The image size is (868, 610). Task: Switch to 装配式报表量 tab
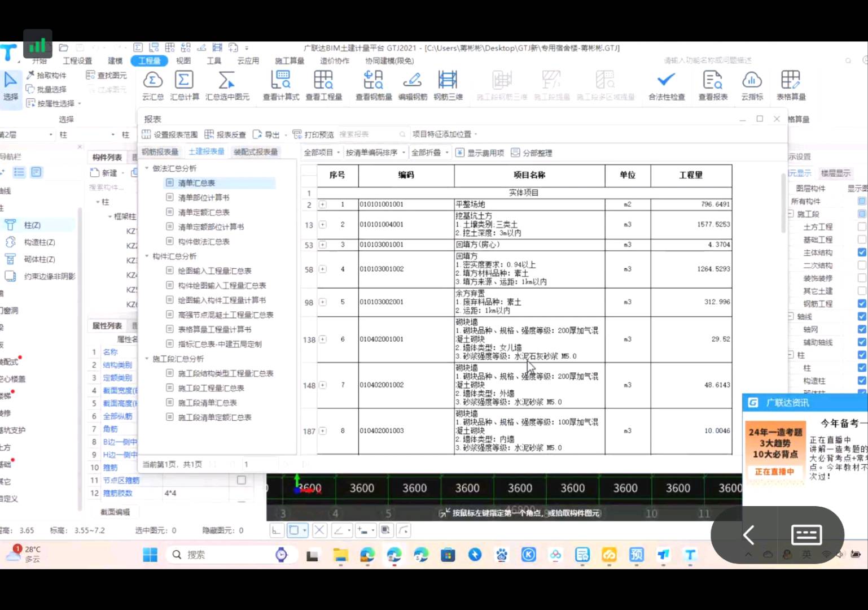pos(256,152)
